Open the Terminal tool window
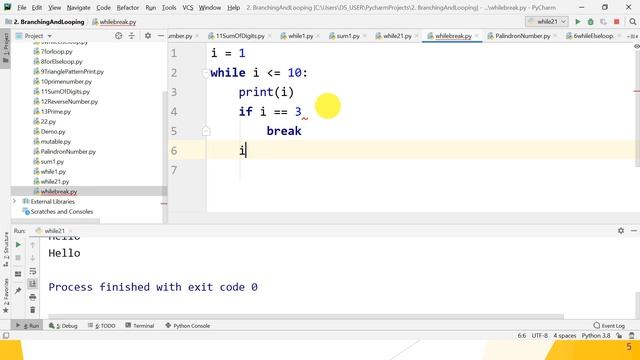Image resolution: width=640 pixels, height=360 pixels. [x=140, y=326]
